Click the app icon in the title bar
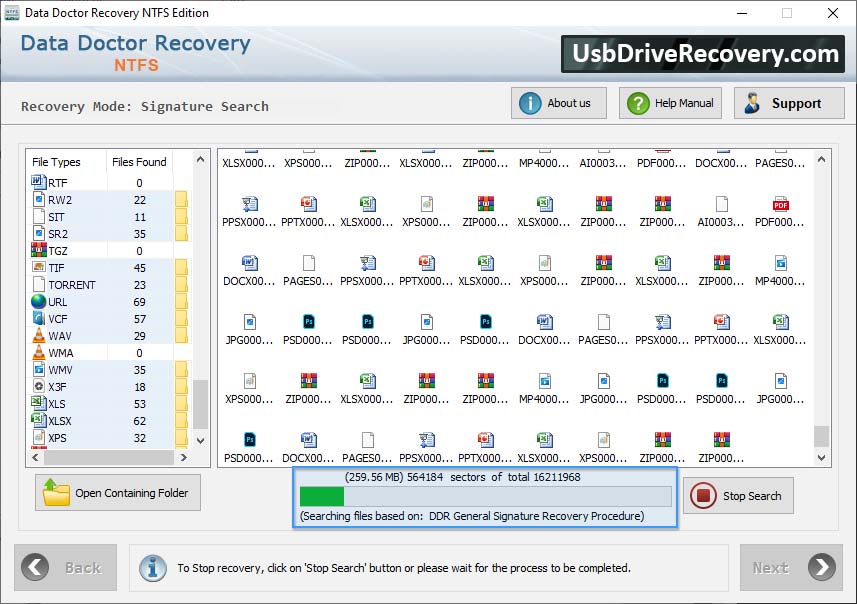 point(11,13)
